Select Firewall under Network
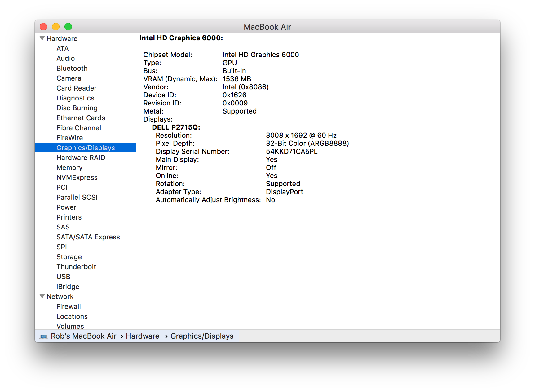 click(69, 306)
